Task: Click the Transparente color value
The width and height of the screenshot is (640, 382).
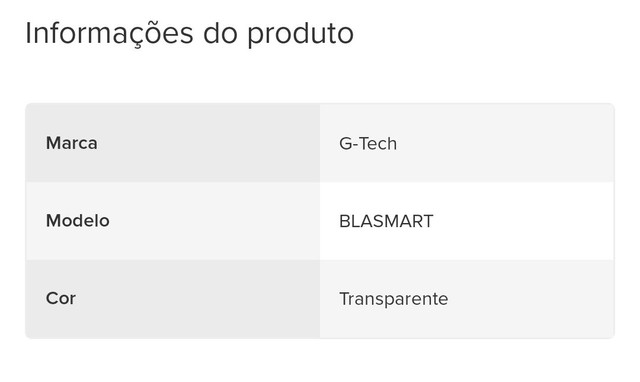Action: click(x=393, y=299)
